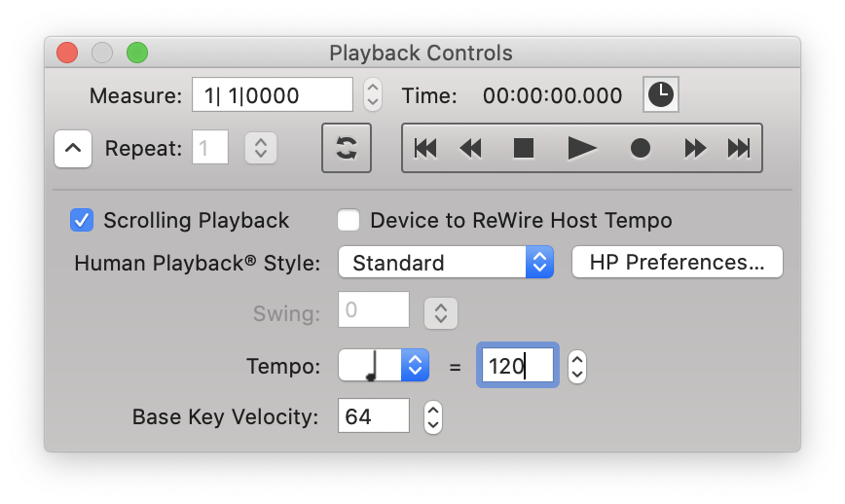Click the Fast Forward double-arrow button
Image resolution: width=845 pixels, height=504 pixels.
[x=695, y=148]
